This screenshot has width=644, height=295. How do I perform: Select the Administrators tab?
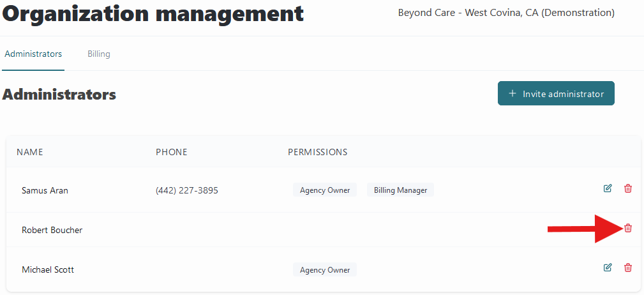[x=33, y=54]
